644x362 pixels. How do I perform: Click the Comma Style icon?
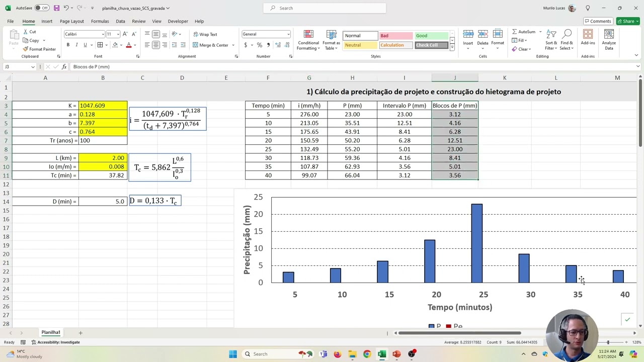(268, 45)
